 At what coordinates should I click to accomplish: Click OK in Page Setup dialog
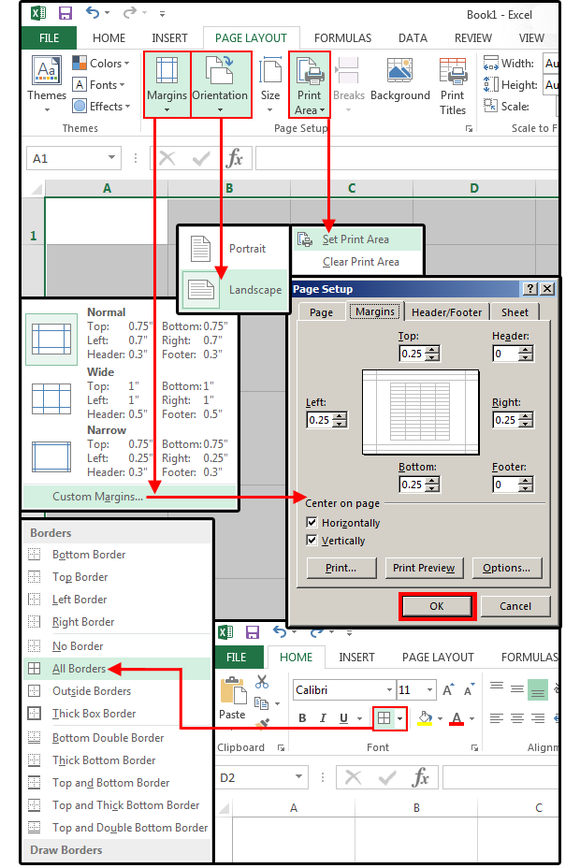(437, 606)
